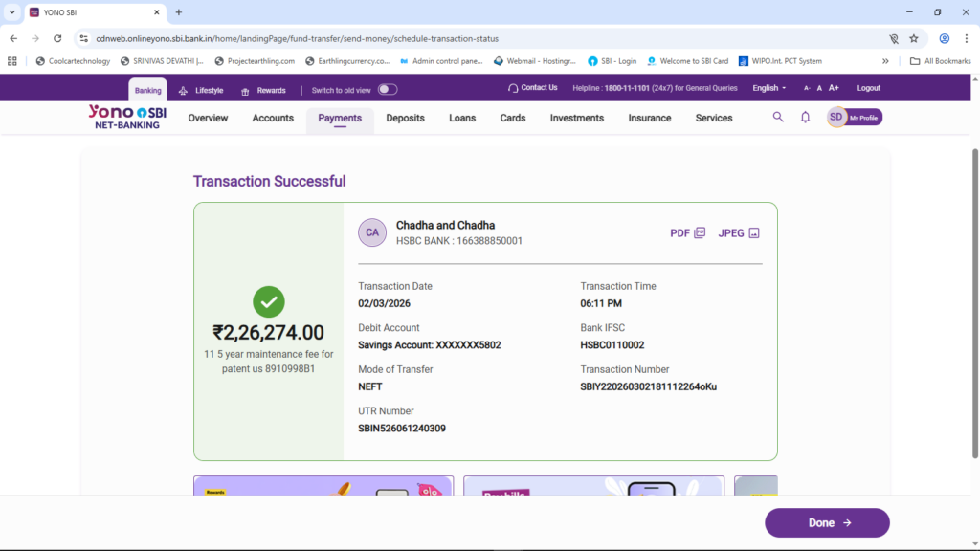Viewport: 980px width, 551px height.
Task: Open the Investments menu
Action: tap(576, 118)
